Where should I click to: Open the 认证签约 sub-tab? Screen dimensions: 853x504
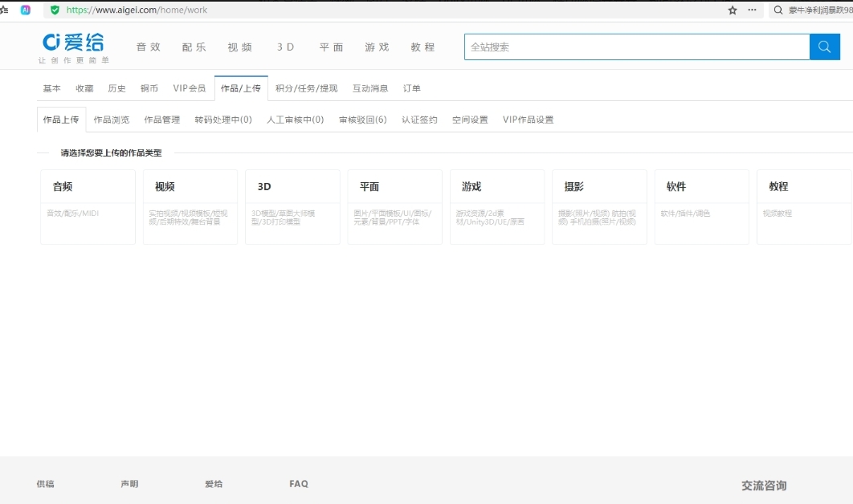[419, 120]
